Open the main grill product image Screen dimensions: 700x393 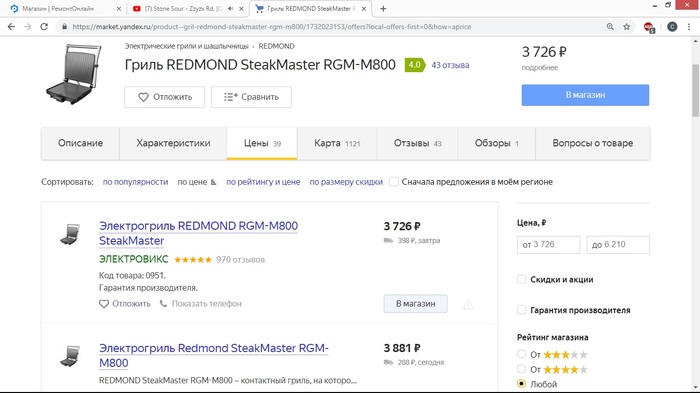point(74,74)
